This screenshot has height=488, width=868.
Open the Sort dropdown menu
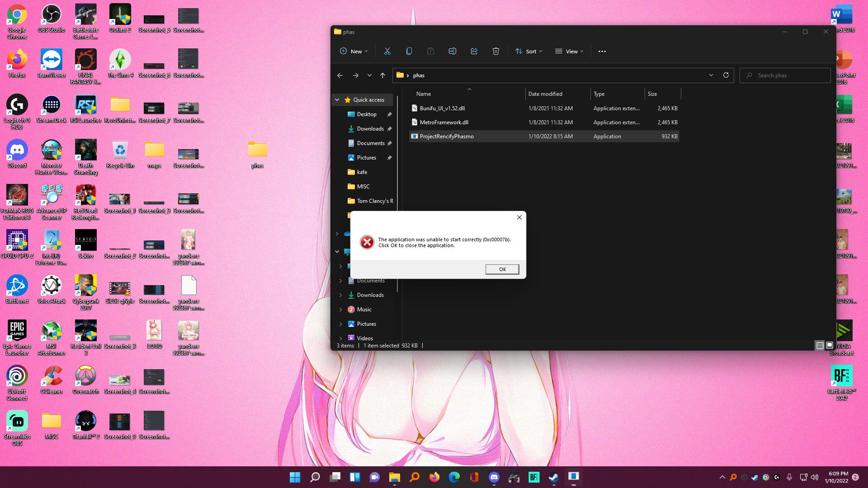[528, 51]
